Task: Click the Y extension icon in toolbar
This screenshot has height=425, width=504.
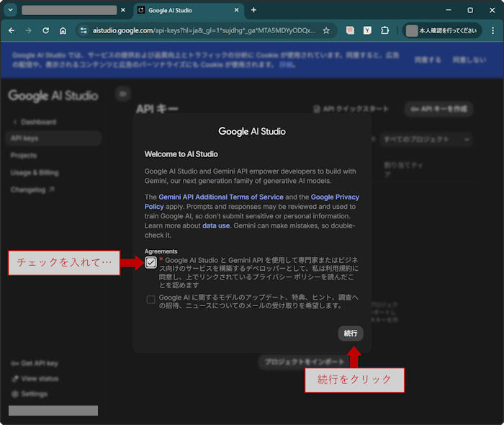Action: [368, 31]
